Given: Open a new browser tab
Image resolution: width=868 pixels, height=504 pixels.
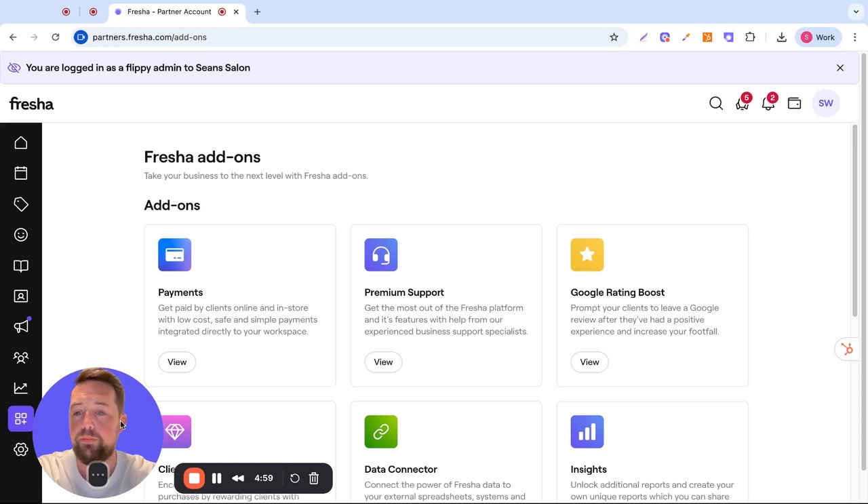Looking at the screenshot, I should pyautogui.click(x=258, y=12).
